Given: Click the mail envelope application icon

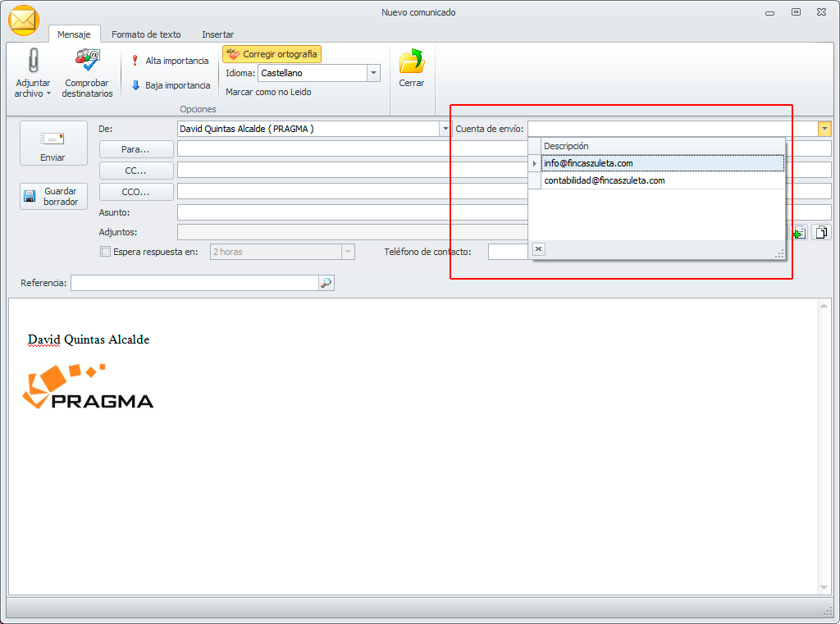Looking at the screenshot, I should tap(24, 20).
